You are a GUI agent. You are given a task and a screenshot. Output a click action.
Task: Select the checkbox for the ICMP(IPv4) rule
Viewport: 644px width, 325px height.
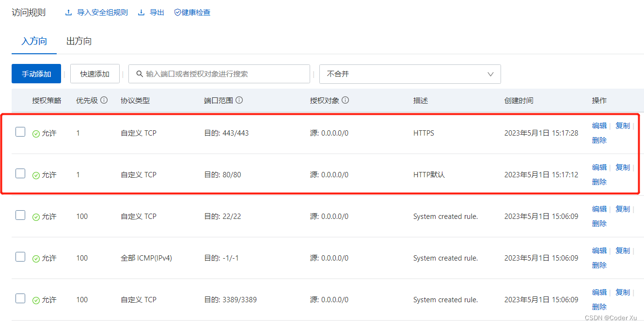[x=20, y=257]
